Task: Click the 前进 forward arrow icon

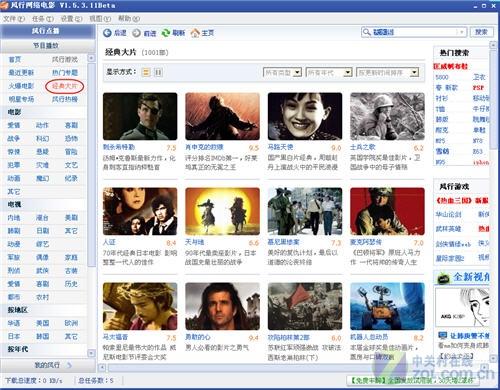Action: [x=136, y=33]
